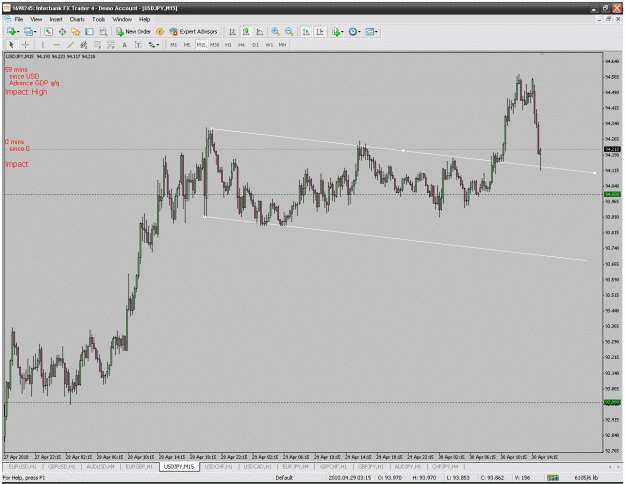Open the Window menu
Screen dimensions: 625x484
pyautogui.click(x=122, y=19)
